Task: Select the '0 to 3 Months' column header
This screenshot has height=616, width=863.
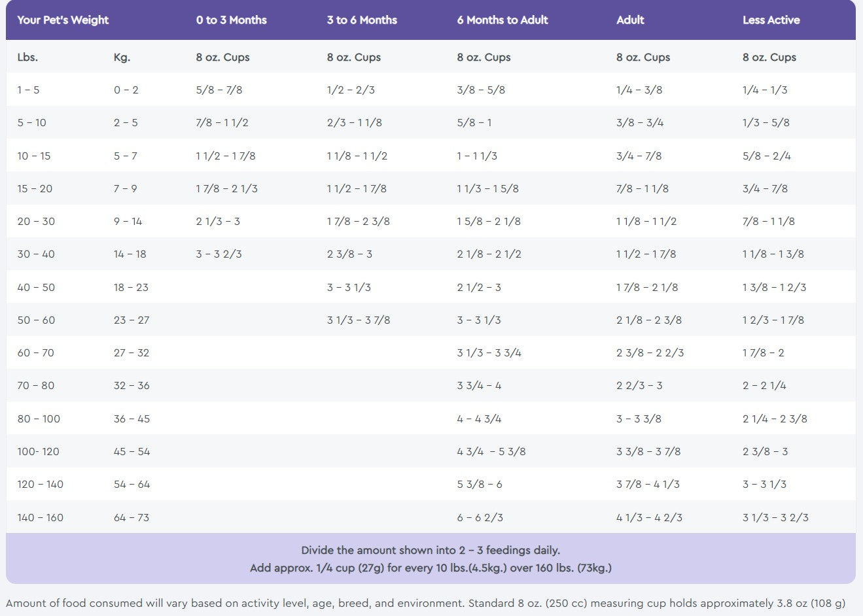Action: (x=232, y=20)
